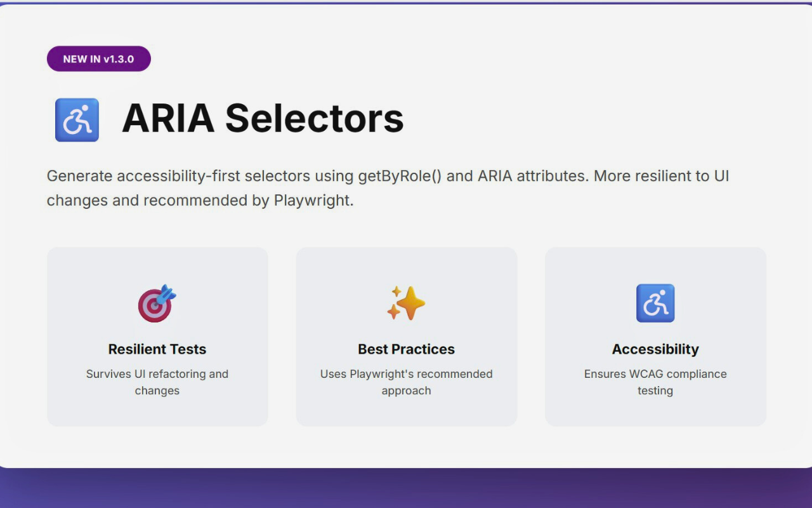Click "Uses Playwright's recommended approach" text
Viewport: 812px width, 508px height.
click(406, 382)
